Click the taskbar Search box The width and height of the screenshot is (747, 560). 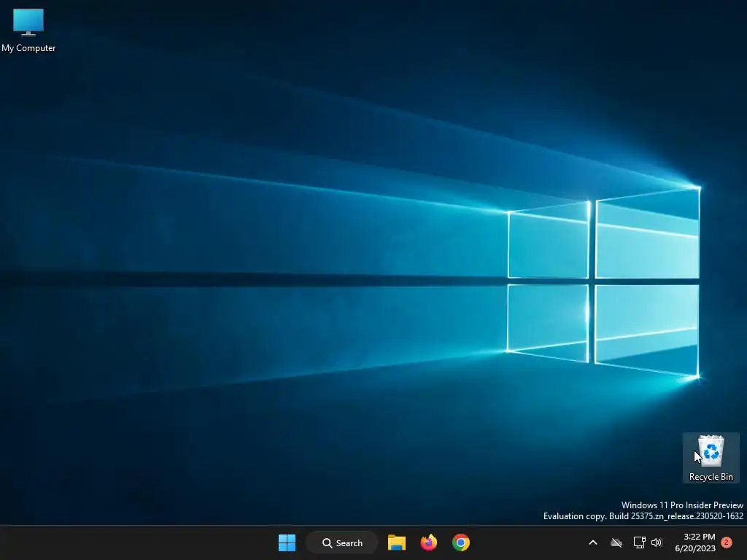click(x=342, y=542)
